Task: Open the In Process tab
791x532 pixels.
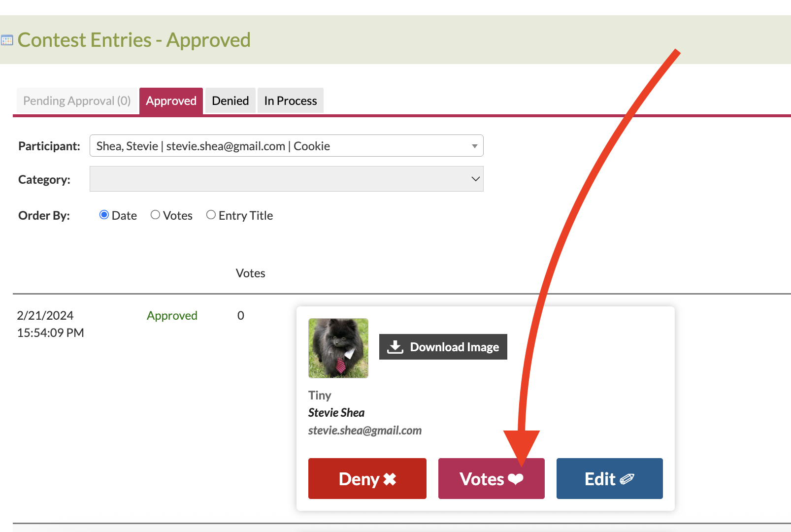Action: 290,100
